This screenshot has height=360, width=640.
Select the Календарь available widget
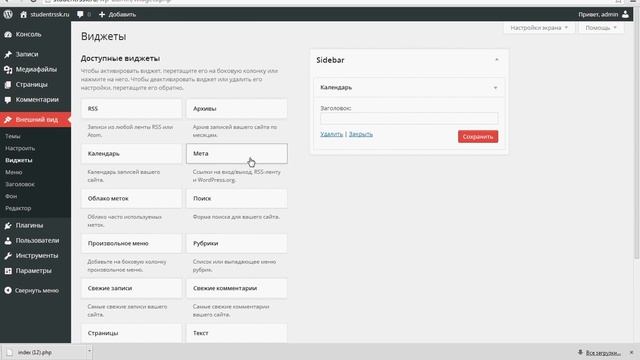coord(131,154)
